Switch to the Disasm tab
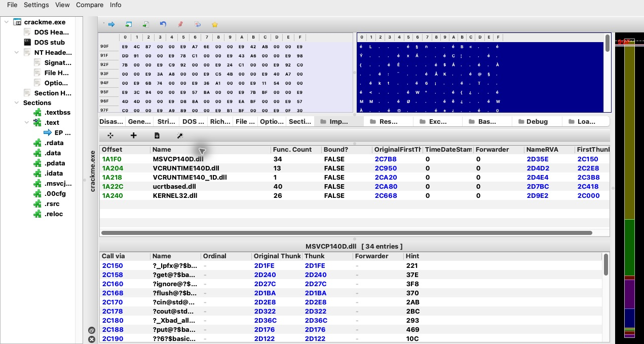This screenshot has width=644, height=344. tap(111, 121)
